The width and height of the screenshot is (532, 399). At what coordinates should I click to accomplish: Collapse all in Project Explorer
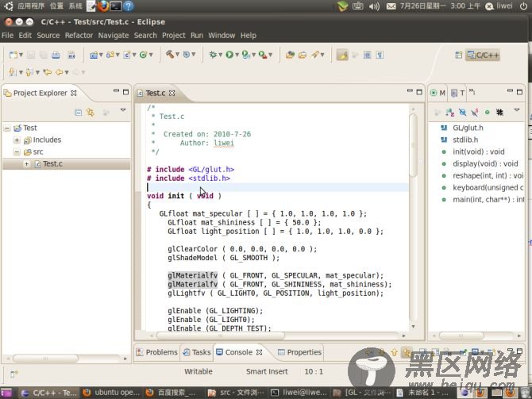(79, 112)
